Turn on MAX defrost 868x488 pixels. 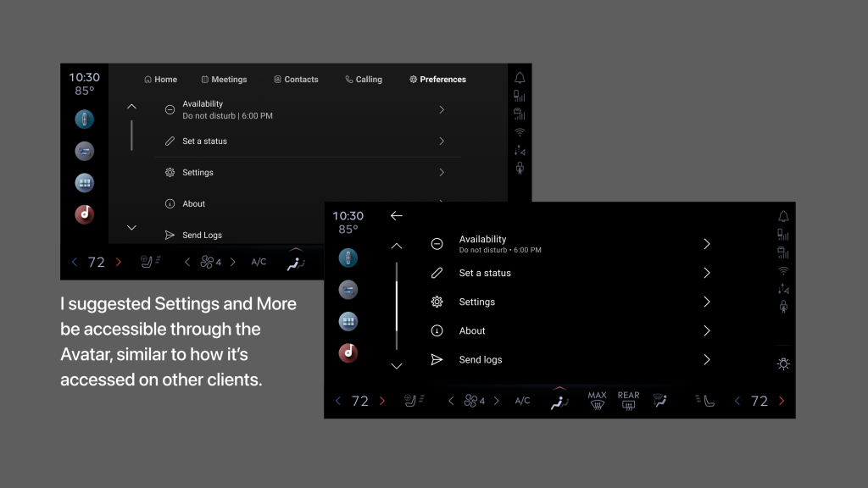click(x=597, y=401)
